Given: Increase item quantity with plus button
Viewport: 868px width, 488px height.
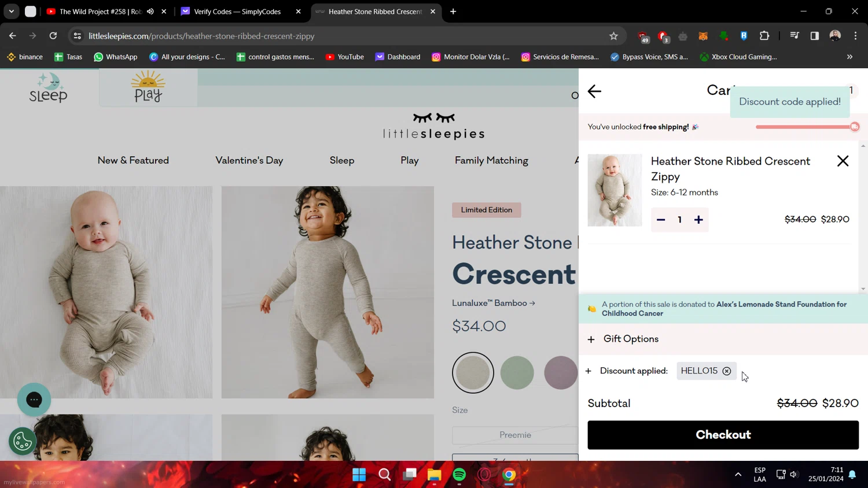Looking at the screenshot, I should pos(698,220).
